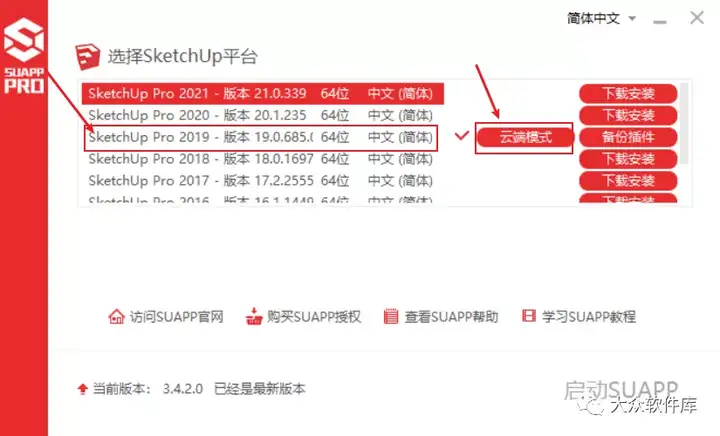Screen dimensions: 720x436
Task: Open 查看SUAPP帮助 link
Action: [451, 317]
